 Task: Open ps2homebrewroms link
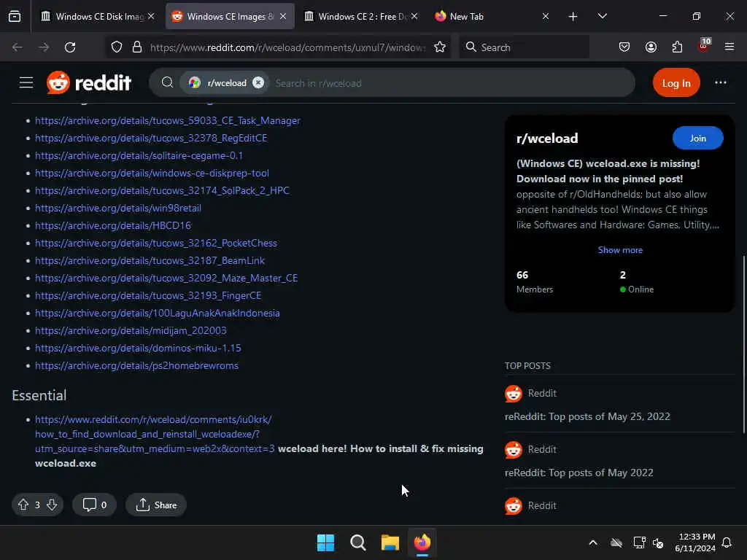tap(136, 366)
